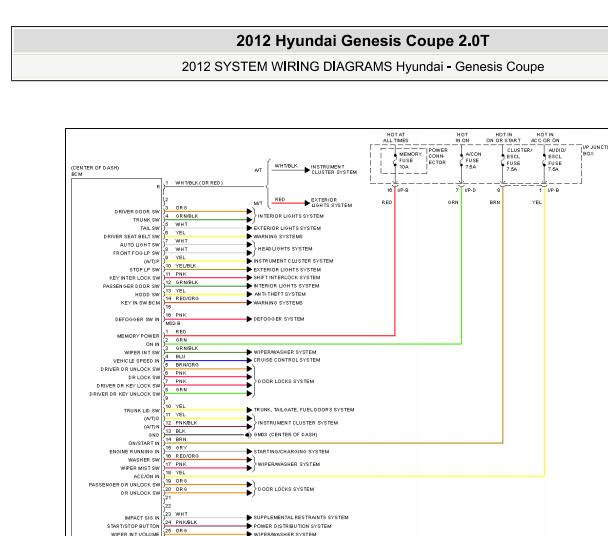Click the 'SHIFT INTERLOCK SYSTEM' destination text

(x=287, y=278)
